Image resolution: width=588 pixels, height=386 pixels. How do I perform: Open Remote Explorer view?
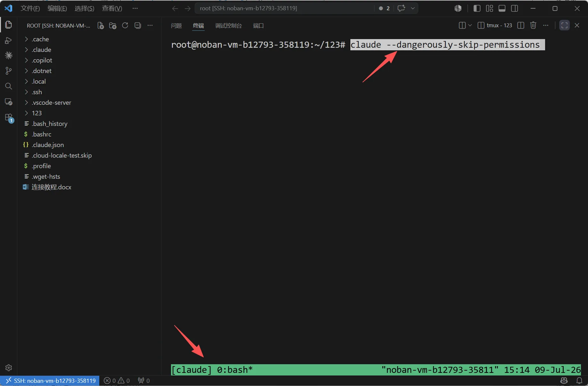(x=9, y=102)
